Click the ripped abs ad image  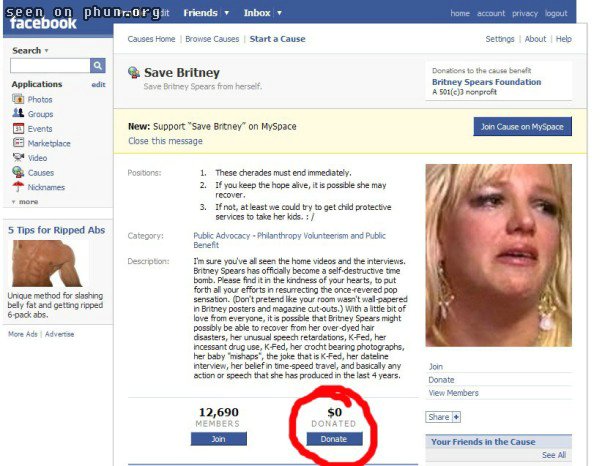(48, 263)
